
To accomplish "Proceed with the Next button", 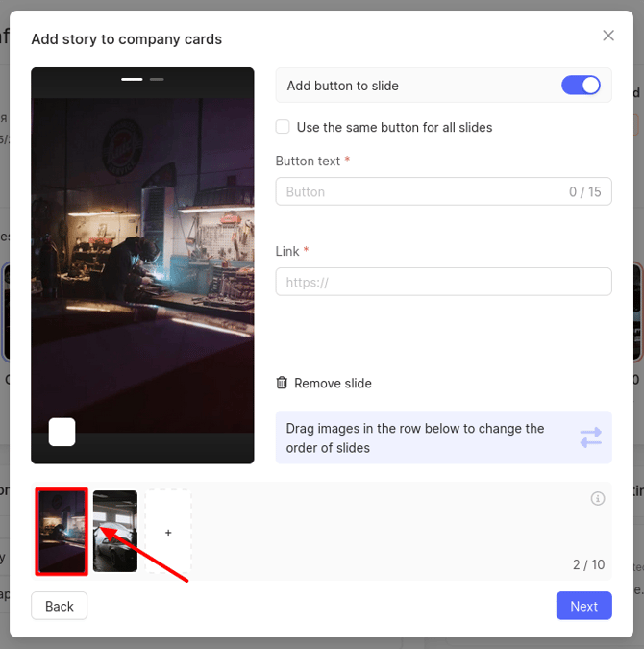I will [x=583, y=606].
